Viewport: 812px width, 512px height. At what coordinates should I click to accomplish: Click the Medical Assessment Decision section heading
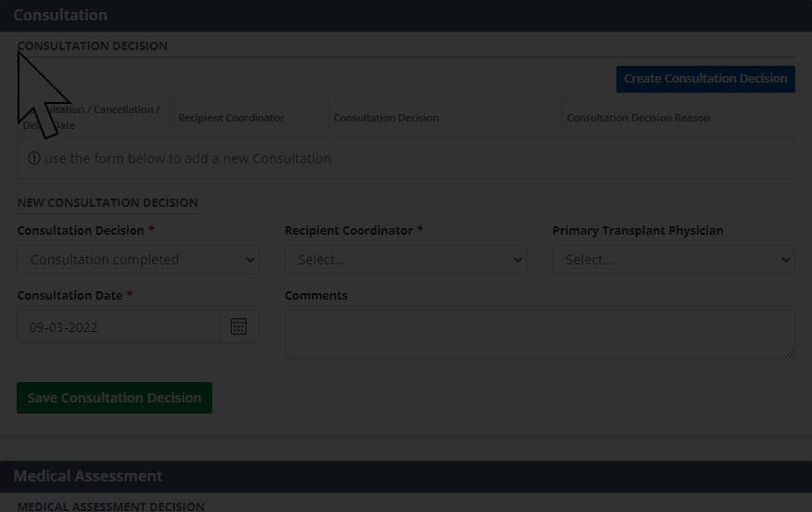(110, 506)
